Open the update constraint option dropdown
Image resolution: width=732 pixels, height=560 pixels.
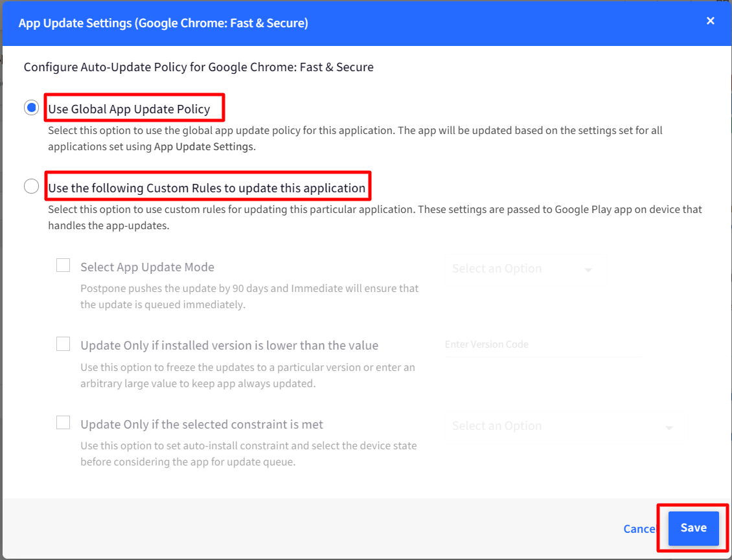pyautogui.click(x=566, y=427)
